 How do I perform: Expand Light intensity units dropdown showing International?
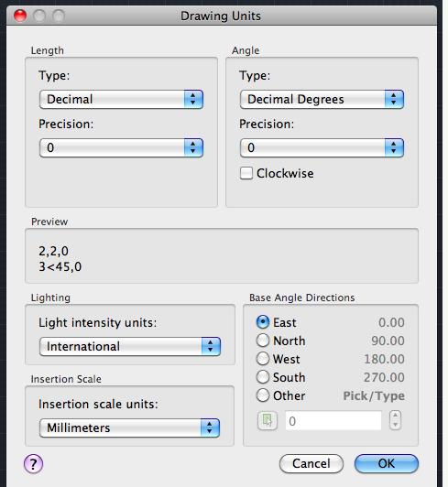(130, 346)
